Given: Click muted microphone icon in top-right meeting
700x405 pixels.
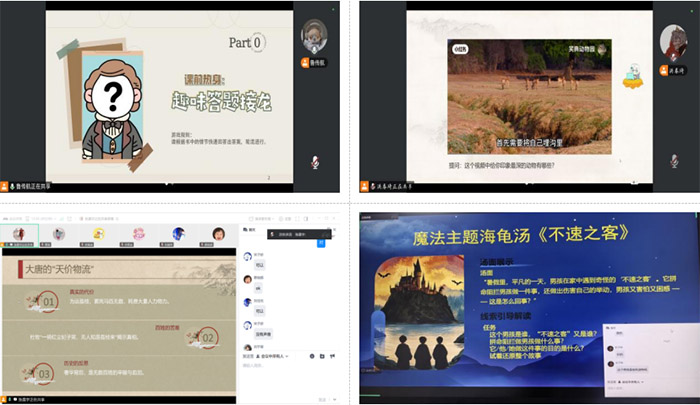Looking at the screenshot, I should point(675,162).
